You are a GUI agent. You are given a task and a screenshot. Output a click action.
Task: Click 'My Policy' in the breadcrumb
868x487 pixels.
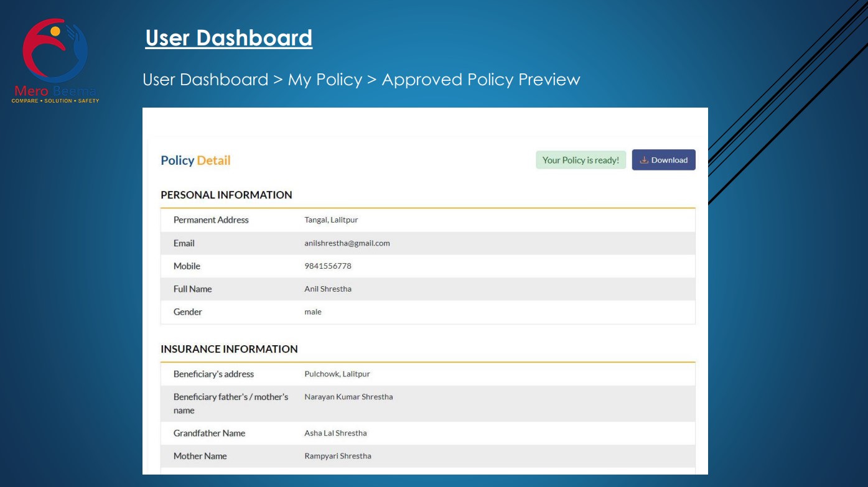[325, 80]
